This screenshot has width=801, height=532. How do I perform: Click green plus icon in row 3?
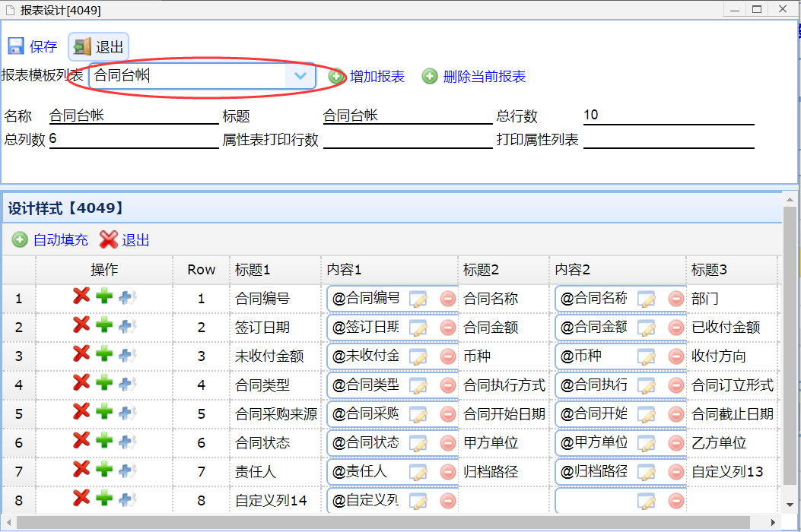[104, 354]
